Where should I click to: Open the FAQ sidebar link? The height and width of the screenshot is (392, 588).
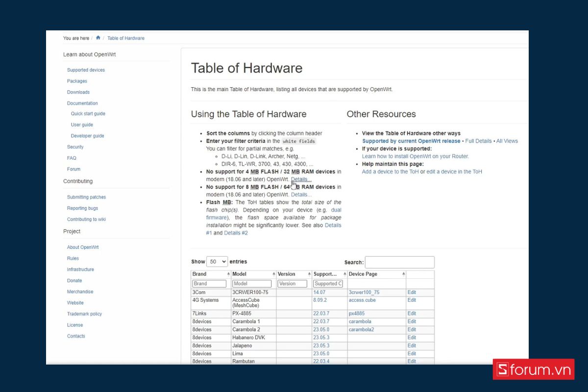(72, 158)
